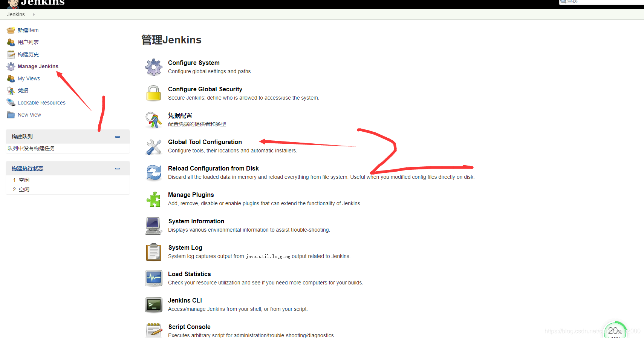The width and height of the screenshot is (644, 338).
Task: Open My Views from the sidebar
Action: (29, 78)
